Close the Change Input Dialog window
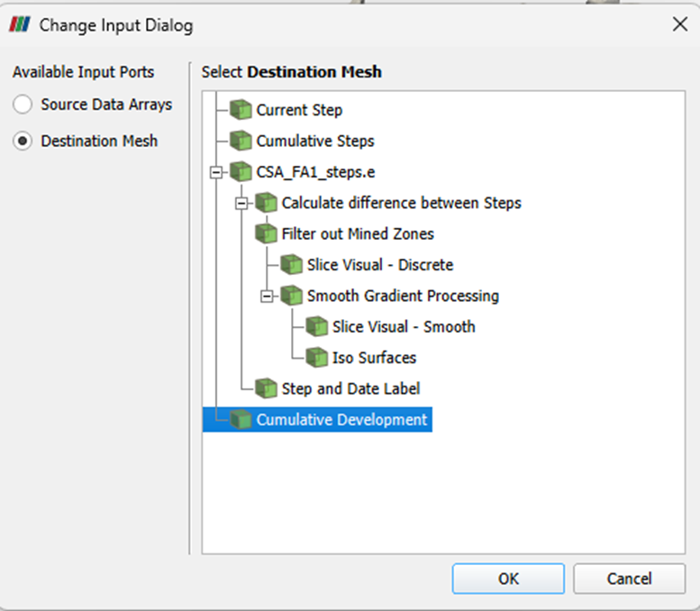The height and width of the screenshot is (611, 700). coord(680,24)
